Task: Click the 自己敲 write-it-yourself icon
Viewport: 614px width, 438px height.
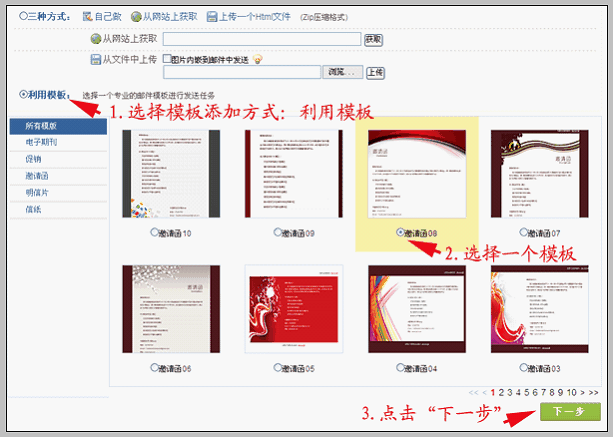Action: point(87,17)
